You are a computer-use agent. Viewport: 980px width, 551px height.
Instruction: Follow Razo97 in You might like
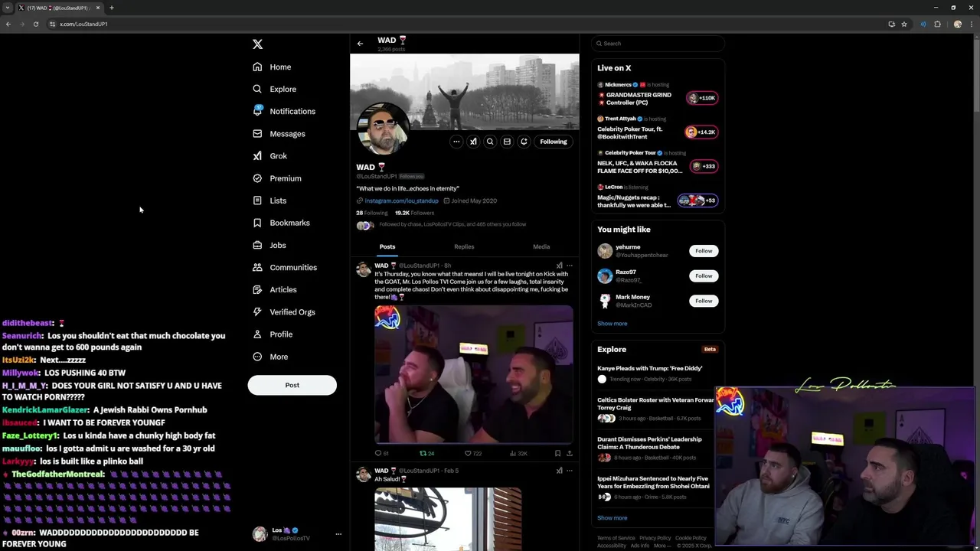point(704,275)
